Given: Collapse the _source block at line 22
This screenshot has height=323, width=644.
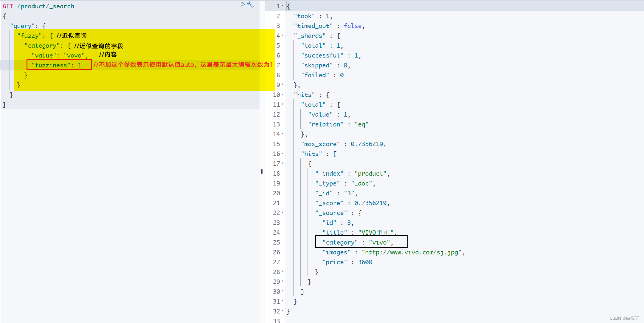Looking at the screenshot, I should click(283, 213).
